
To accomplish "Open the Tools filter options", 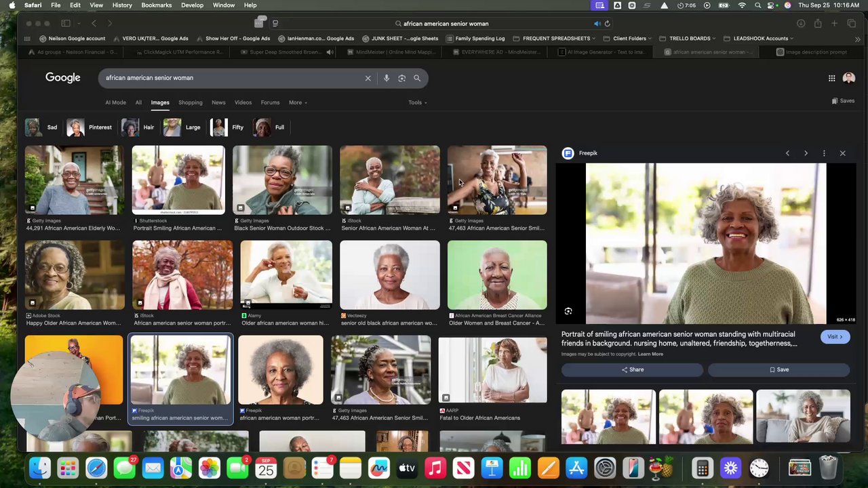I will pyautogui.click(x=417, y=102).
